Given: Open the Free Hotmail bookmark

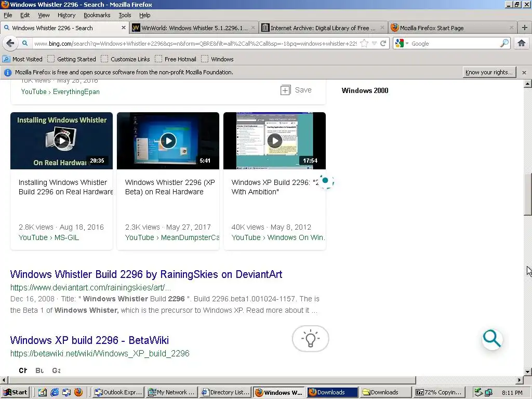Looking at the screenshot, I should [x=176, y=59].
